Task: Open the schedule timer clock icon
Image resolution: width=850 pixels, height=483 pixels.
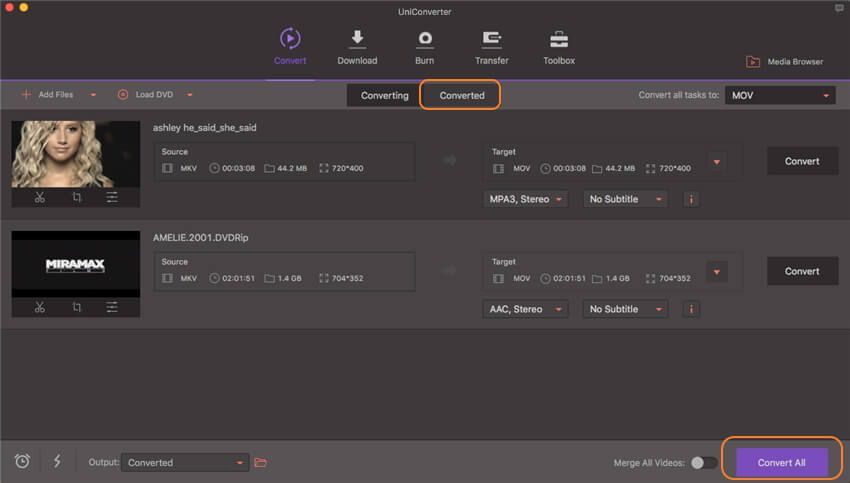Action: tap(22, 461)
